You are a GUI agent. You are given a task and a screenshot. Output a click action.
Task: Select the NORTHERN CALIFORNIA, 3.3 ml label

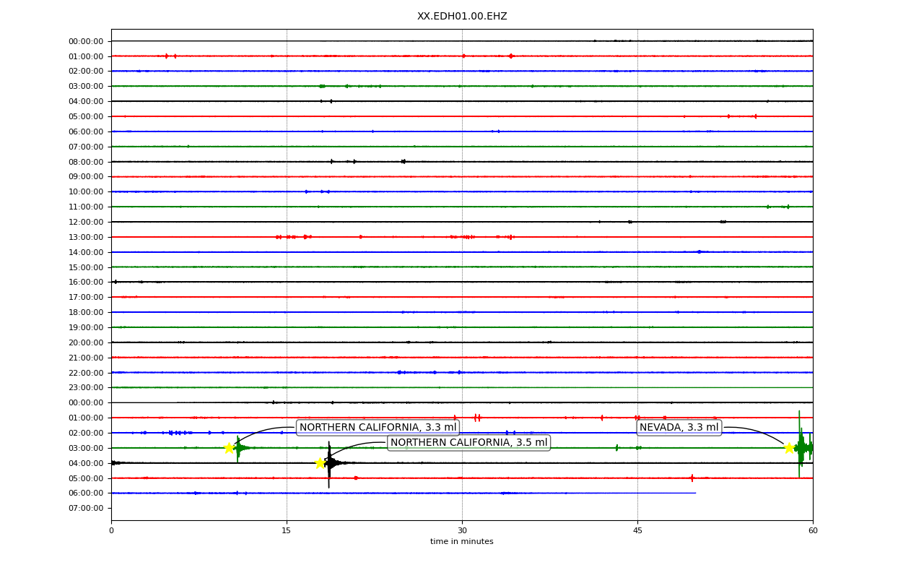pyautogui.click(x=378, y=428)
